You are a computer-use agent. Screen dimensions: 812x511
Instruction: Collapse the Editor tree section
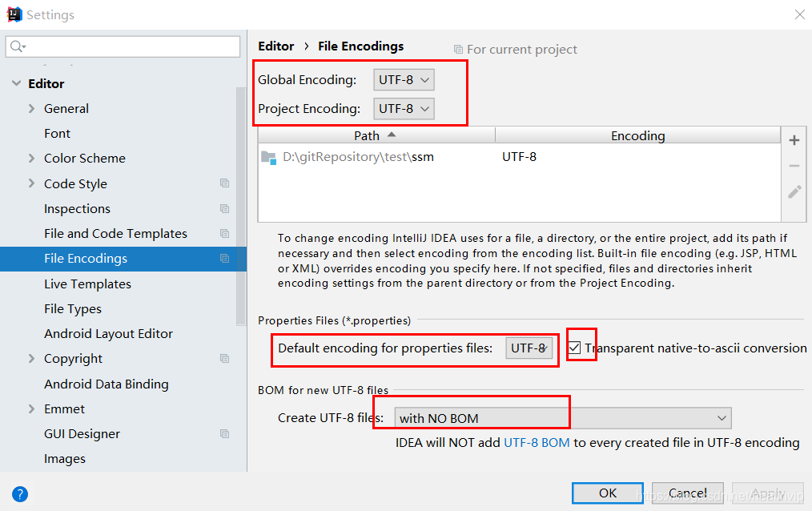click(17, 83)
